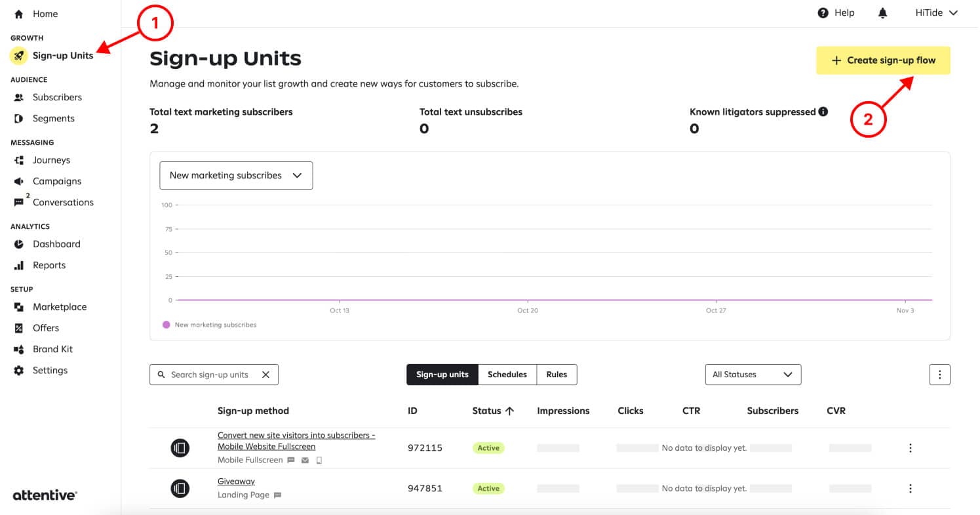The image size is (980, 515).
Task: Toggle the New marketing subscribes legend dot
Action: 166,325
